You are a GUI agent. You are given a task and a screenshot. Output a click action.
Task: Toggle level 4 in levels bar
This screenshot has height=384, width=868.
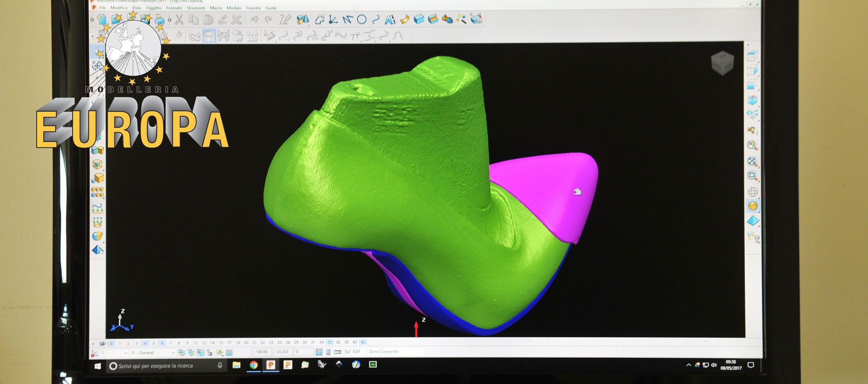click(145, 343)
